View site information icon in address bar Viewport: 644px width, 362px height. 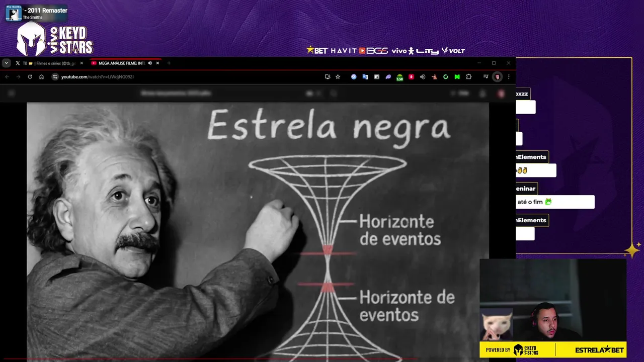[55, 77]
